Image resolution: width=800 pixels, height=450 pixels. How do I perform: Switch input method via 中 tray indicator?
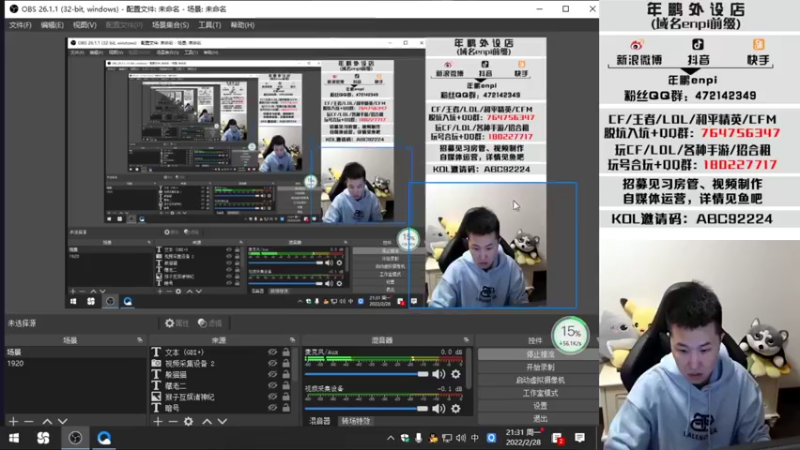pos(475,438)
